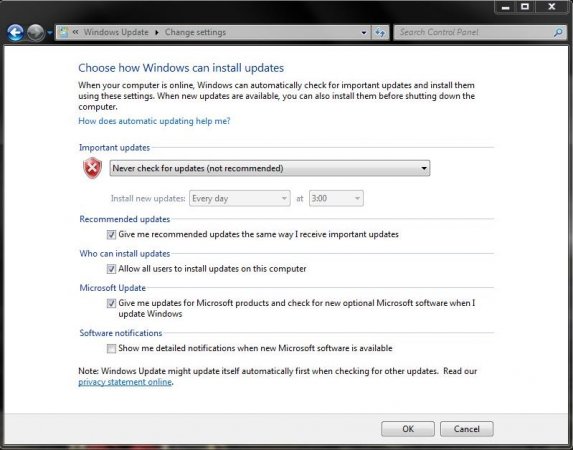Image resolution: width=573 pixels, height=450 pixels.
Task: Open the Every day schedule dropdown
Action: pyautogui.click(x=240, y=198)
